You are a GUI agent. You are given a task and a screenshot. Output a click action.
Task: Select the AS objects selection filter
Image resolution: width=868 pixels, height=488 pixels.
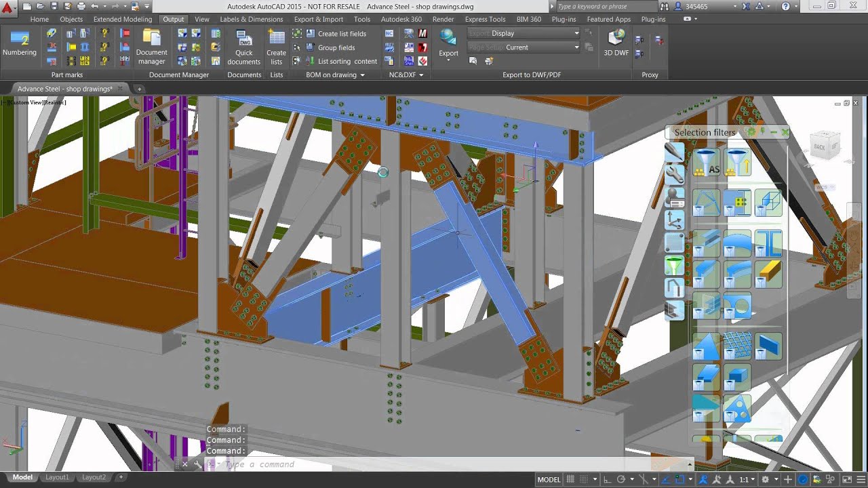pyautogui.click(x=706, y=163)
